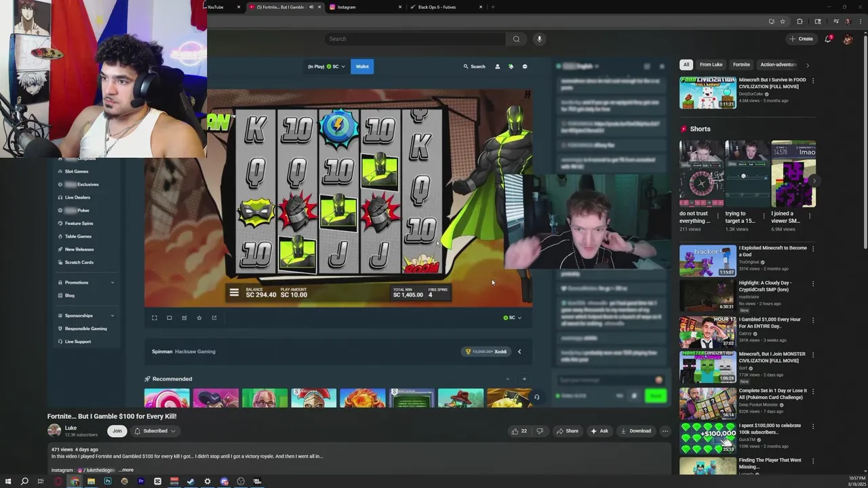Expand description with ...more

click(x=126, y=470)
